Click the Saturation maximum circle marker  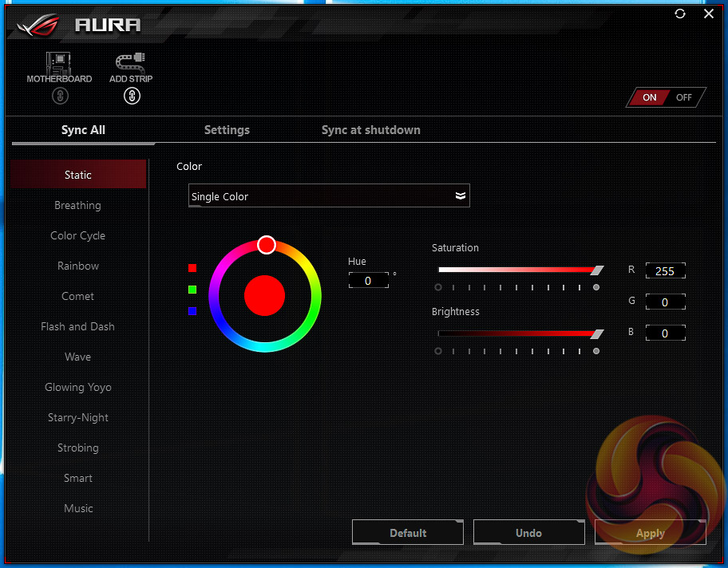click(x=596, y=287)
